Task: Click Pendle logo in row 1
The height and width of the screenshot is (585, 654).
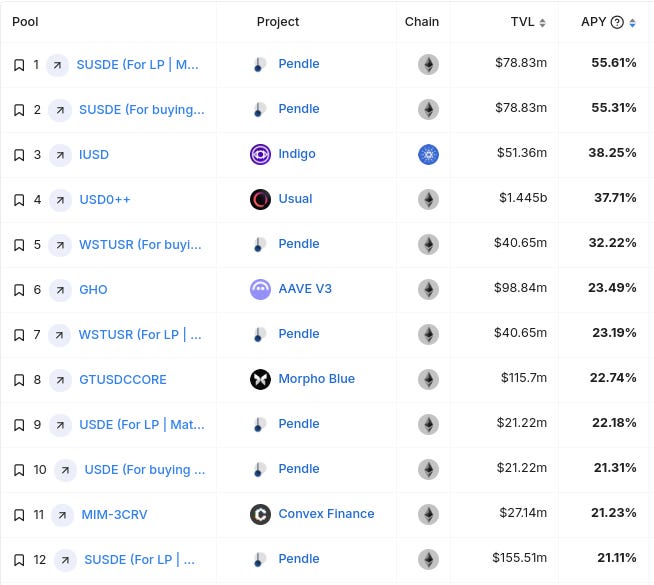Action: pos(260,64)
